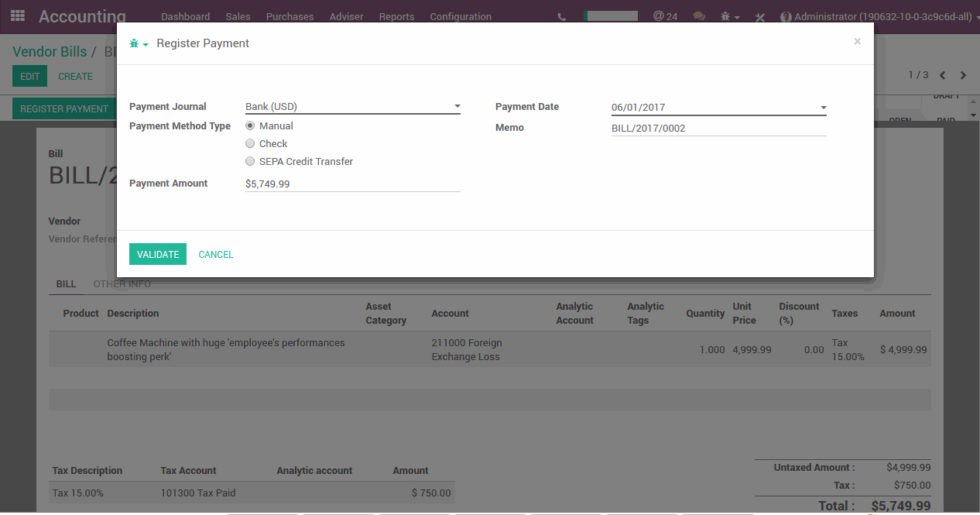The height and width of the screenshot is (515, 980).
Task: Click the Validate button
Action: 158,254
